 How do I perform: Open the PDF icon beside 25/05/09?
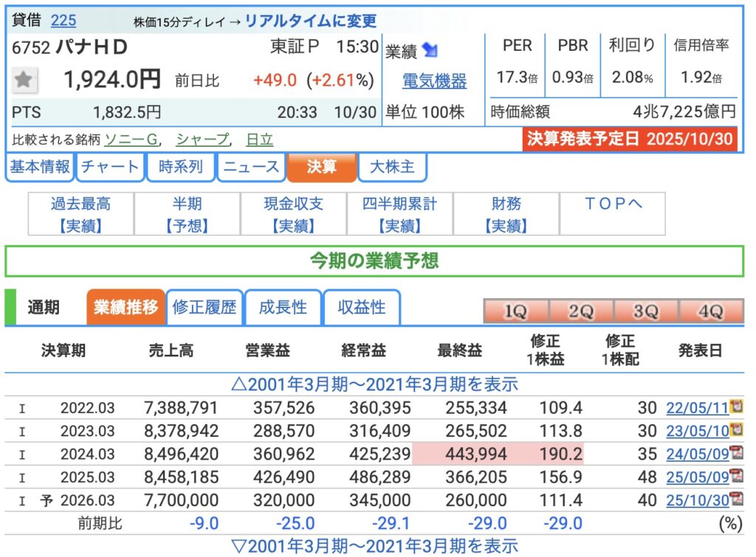pos(735,476)
